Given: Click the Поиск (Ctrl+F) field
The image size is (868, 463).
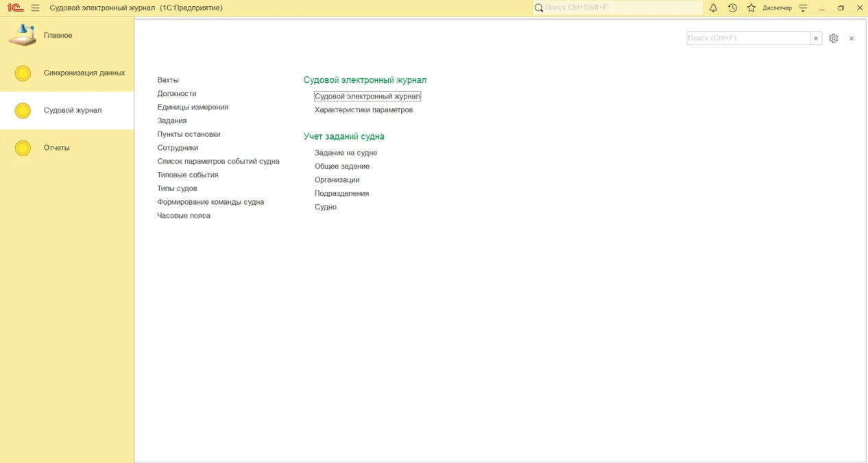Looking at the screenshot, I should 747,38.
